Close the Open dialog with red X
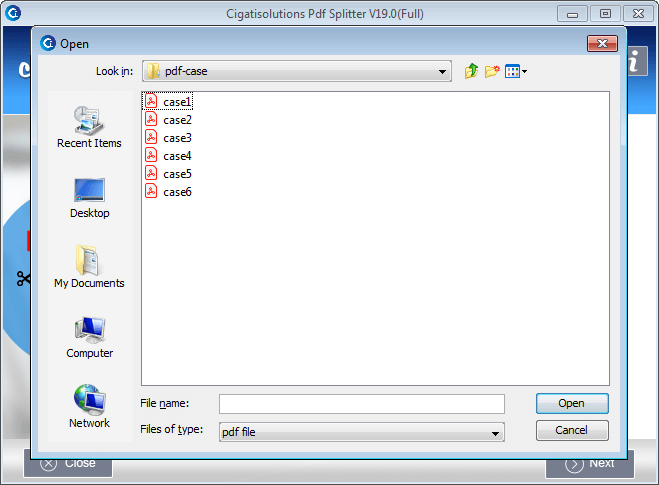The image size is (659, 485). [x=602, y=44]
